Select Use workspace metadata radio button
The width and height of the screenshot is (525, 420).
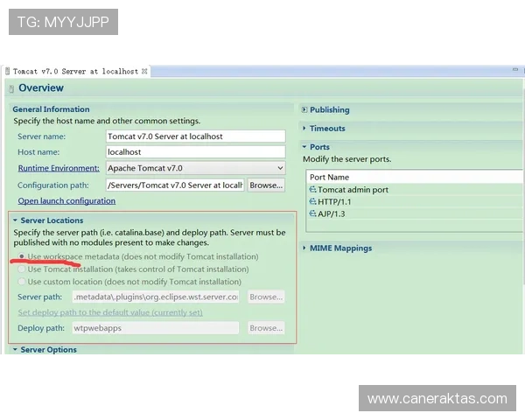click(x=22, y=256)
